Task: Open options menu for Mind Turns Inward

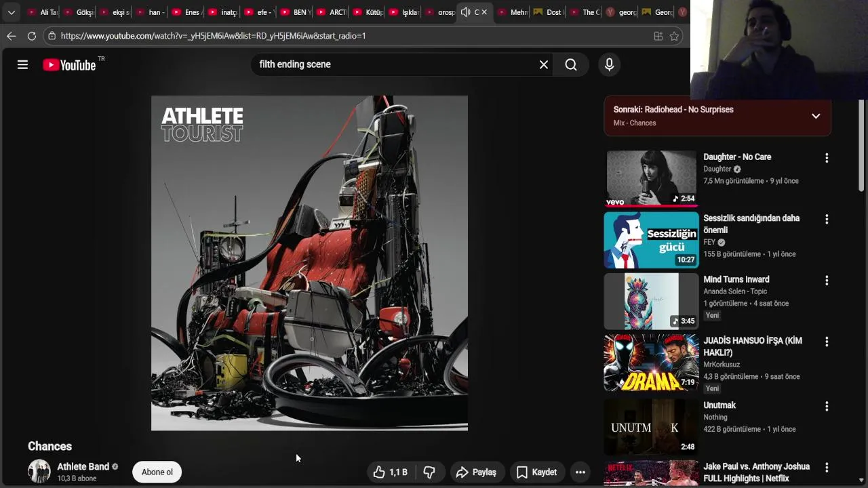Action: [x=827, y=281]
